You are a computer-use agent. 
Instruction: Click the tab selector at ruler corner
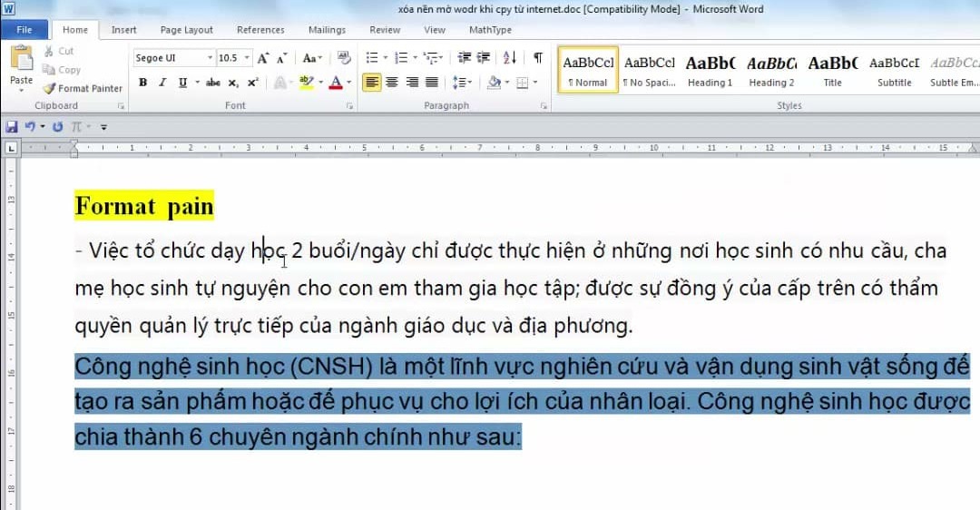[x=11, y=148]
